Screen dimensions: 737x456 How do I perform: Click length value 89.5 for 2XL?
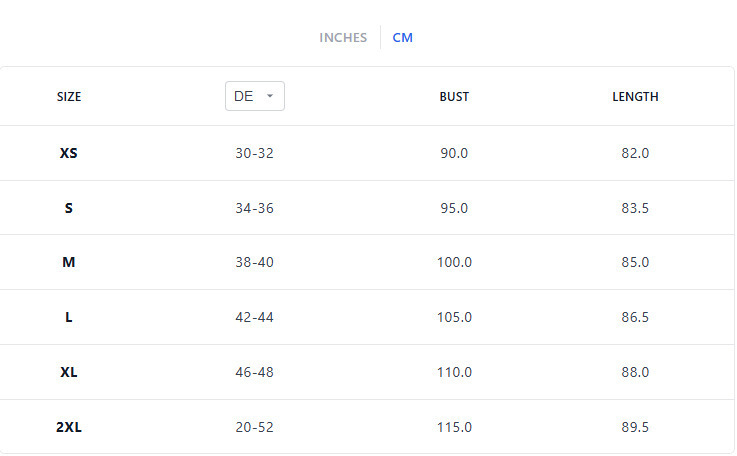(x=635, y=427)
